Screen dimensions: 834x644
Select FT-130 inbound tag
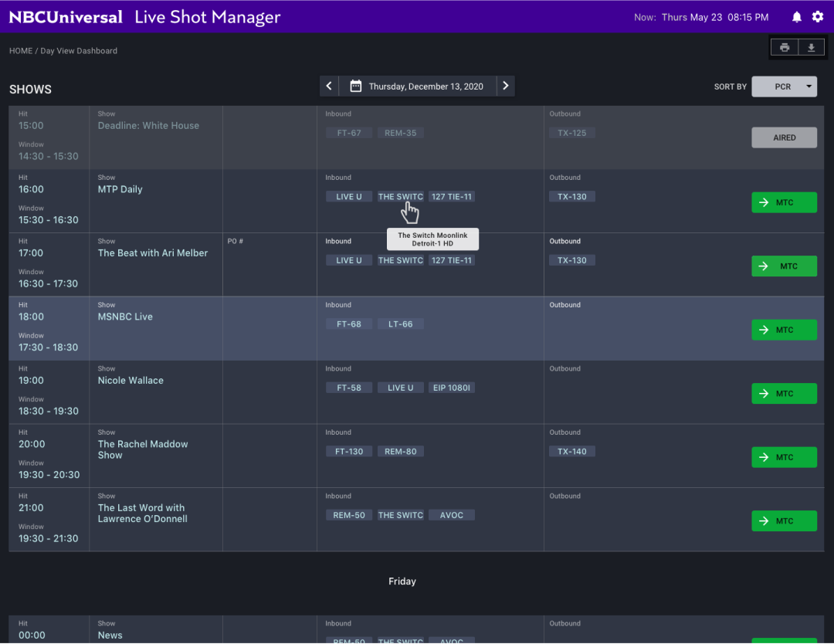(349, 452)
